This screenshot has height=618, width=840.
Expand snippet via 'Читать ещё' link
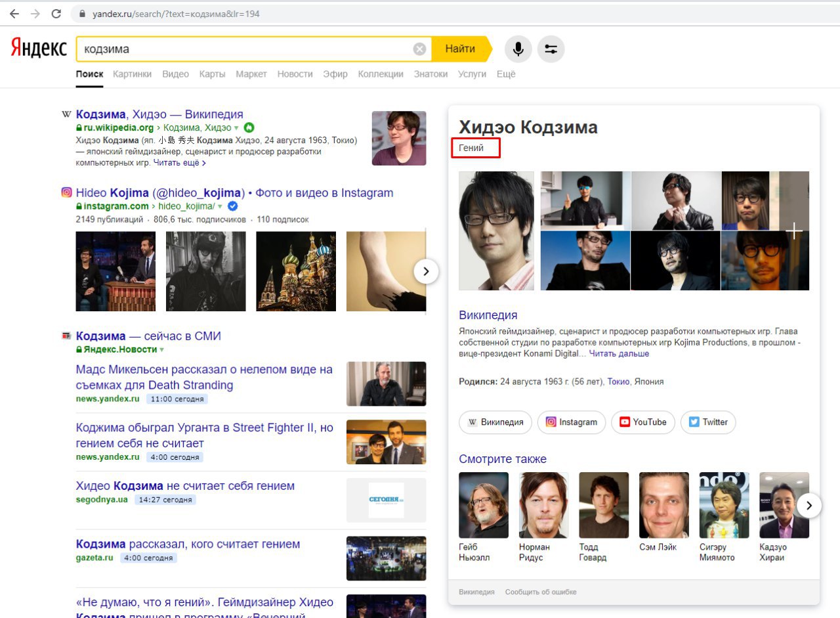point(180,162)
